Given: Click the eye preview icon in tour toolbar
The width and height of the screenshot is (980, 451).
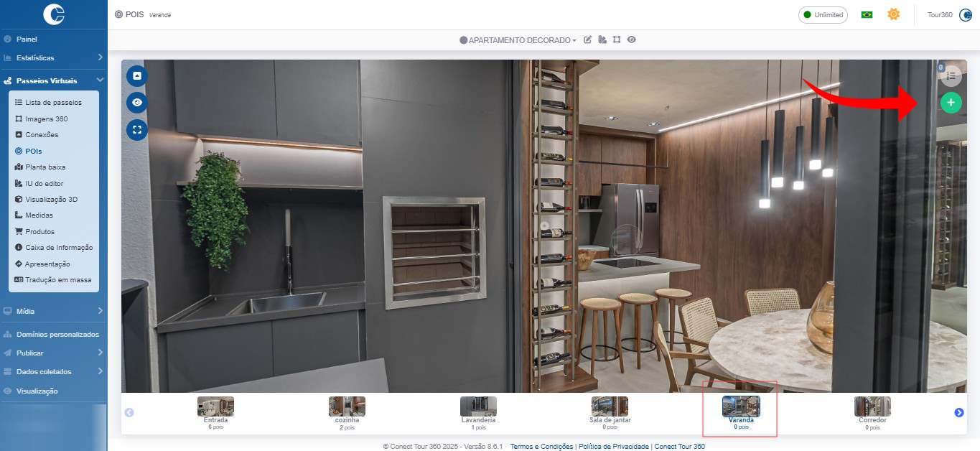Looking at the screenshot, I should click(x=632, y=40).
